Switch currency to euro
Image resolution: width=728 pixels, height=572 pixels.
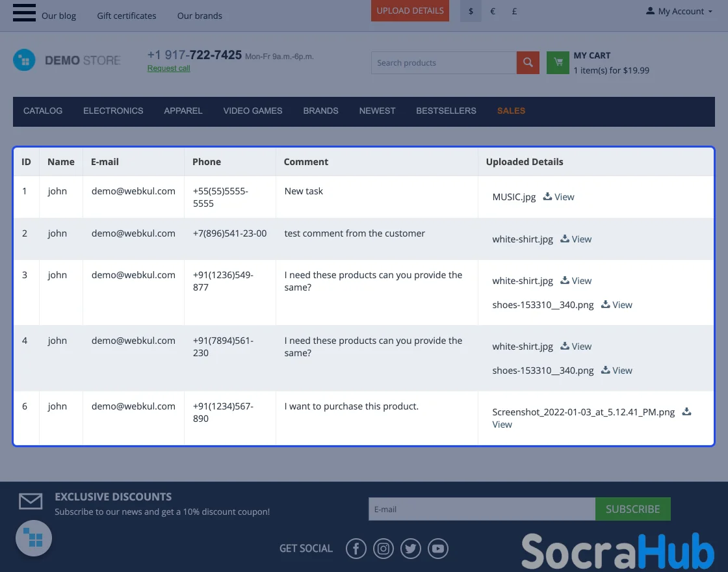click(493, 11)
